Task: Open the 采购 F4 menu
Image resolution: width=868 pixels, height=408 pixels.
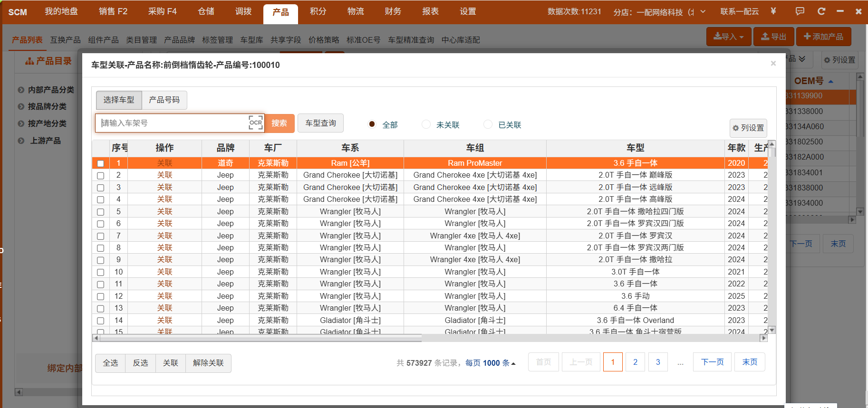Action: tap(162, 11)
